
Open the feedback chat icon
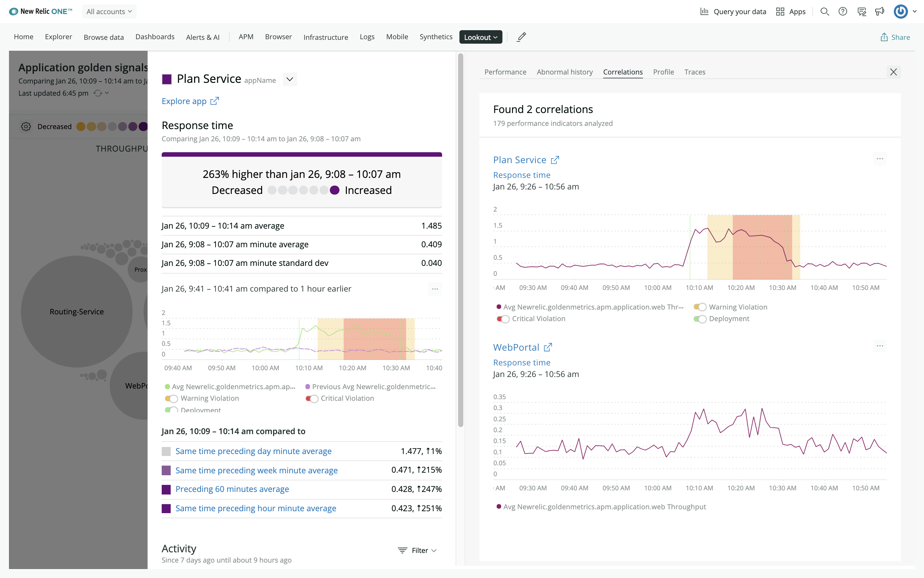pos(861,12)
